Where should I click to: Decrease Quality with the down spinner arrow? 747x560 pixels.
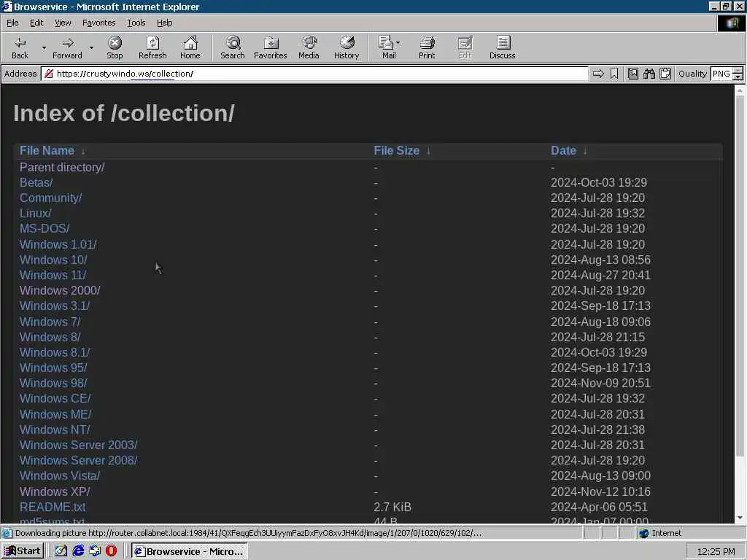click(x=738, y=77)
